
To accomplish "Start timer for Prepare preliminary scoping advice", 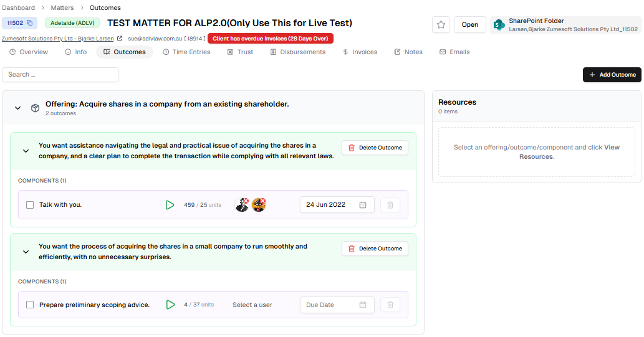I will (x=170, y=305).
